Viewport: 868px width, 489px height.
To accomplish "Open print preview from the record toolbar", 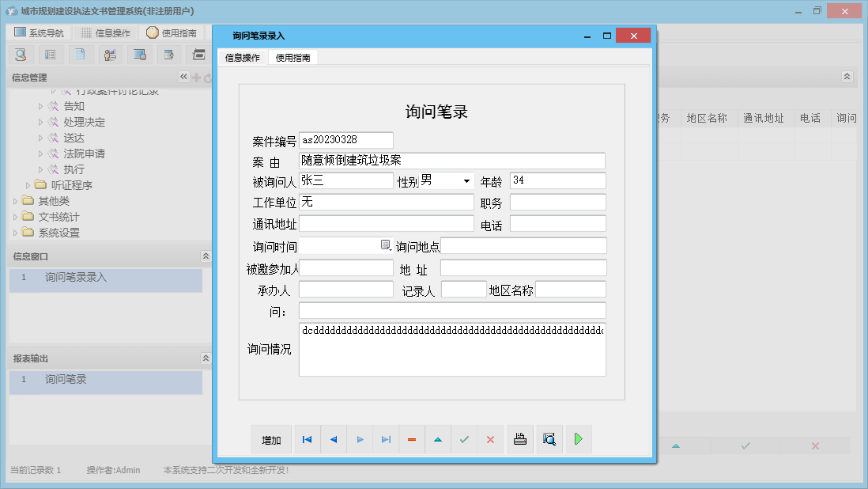I will tap(549, 438).
